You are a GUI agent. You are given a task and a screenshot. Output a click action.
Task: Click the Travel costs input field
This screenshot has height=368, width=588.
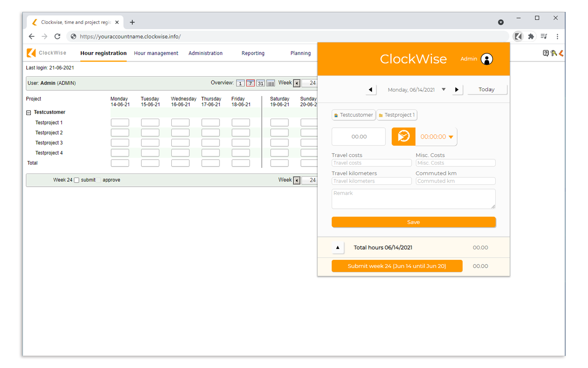click(371, 163)
